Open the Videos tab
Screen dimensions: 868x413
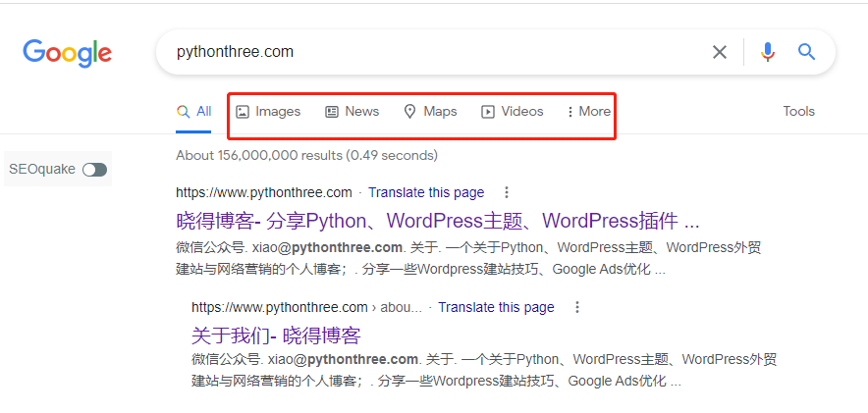[512, 112]
